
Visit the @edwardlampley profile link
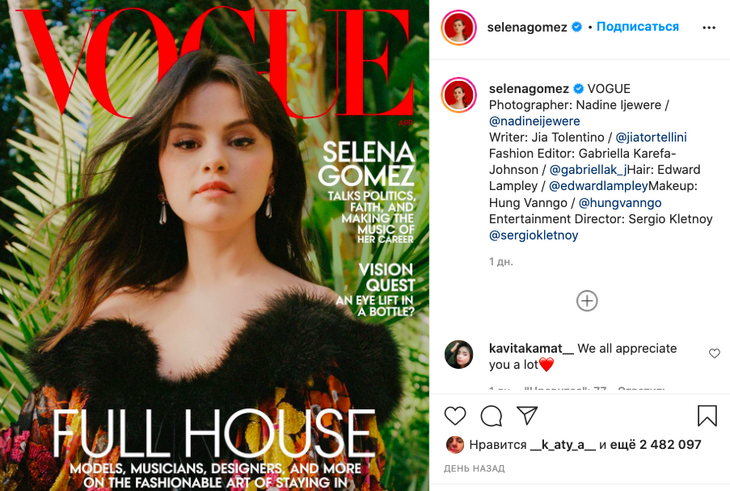[x=598, y=186]
